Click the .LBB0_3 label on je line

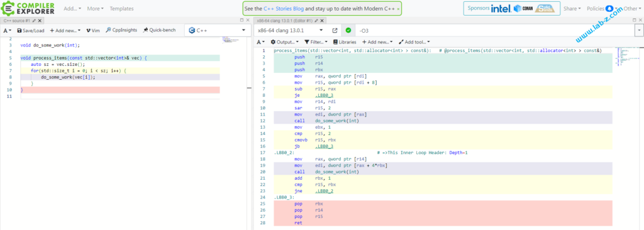tap(324, 96)
